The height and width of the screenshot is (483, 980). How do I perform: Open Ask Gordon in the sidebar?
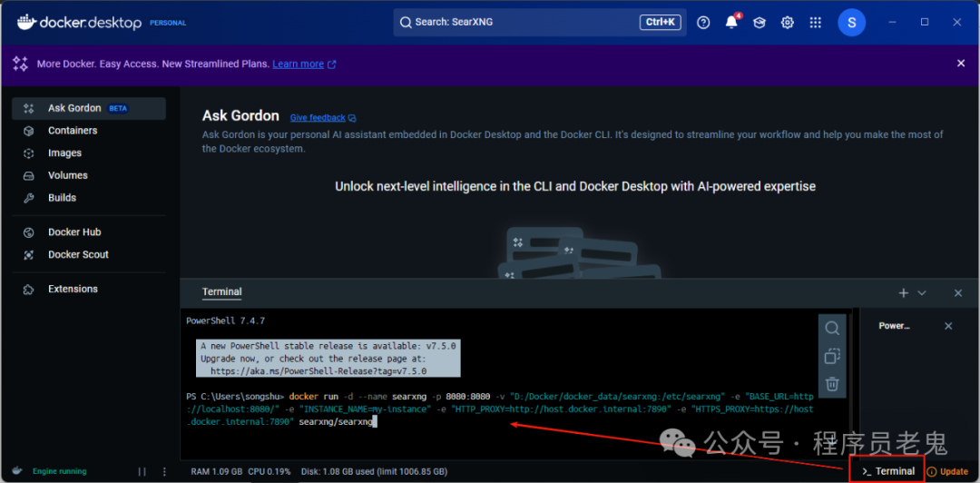click(x=89, y=108)
